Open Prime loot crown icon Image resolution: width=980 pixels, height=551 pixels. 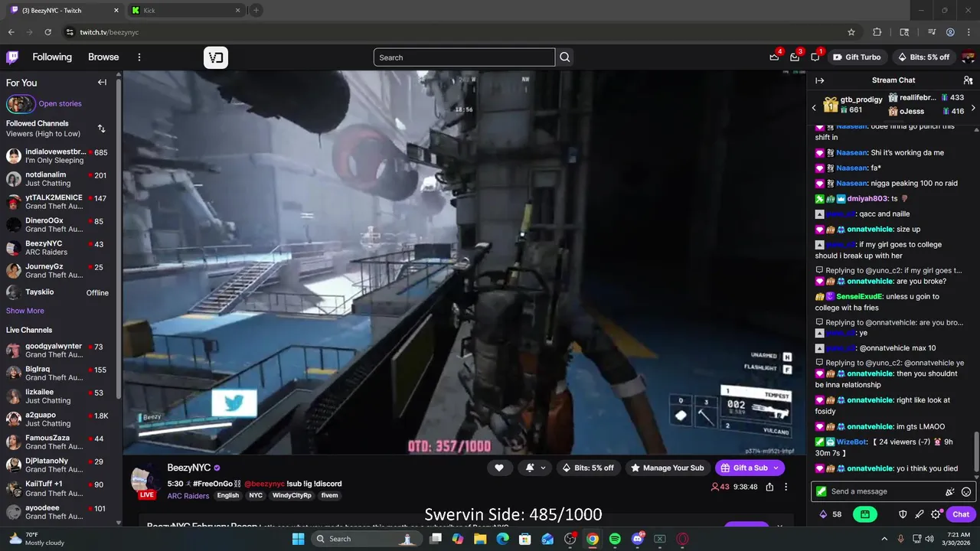(x=775, y=57)
